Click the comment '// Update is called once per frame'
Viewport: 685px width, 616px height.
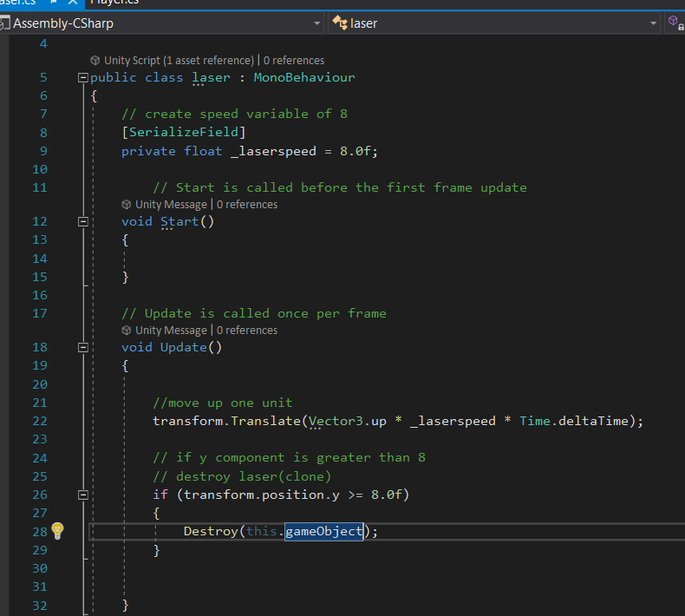click(254, 314)
